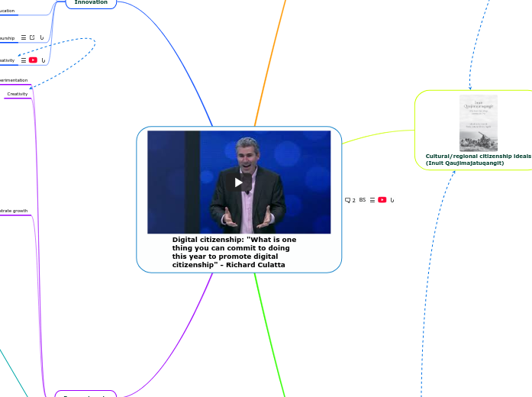
Task: Select the 'erimentation' subtopic
Action: (x=14, y=80)
